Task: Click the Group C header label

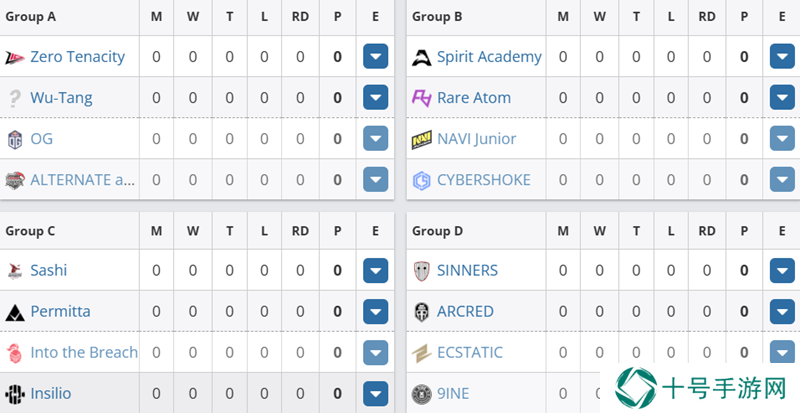Action: (30, 231)
